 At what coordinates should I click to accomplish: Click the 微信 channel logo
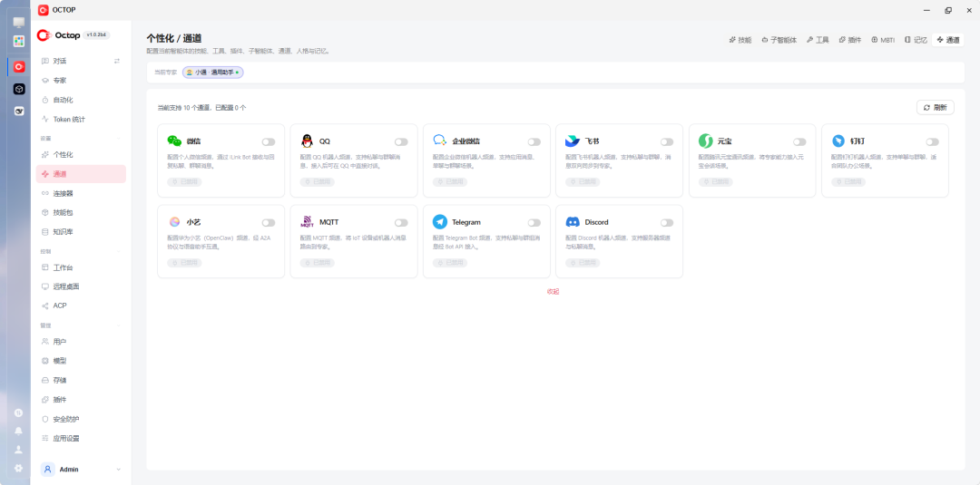pyautogui.click(x=174, y=141)
